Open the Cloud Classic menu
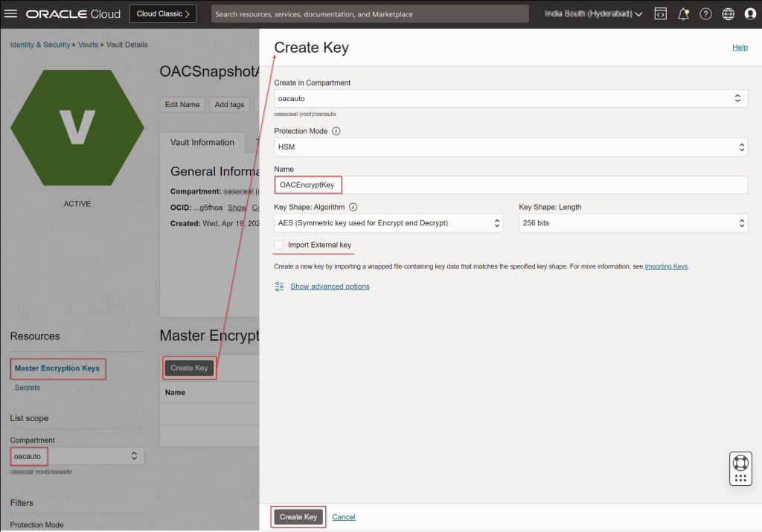Screen dimensions: 762x532 (x=162, y=13)
